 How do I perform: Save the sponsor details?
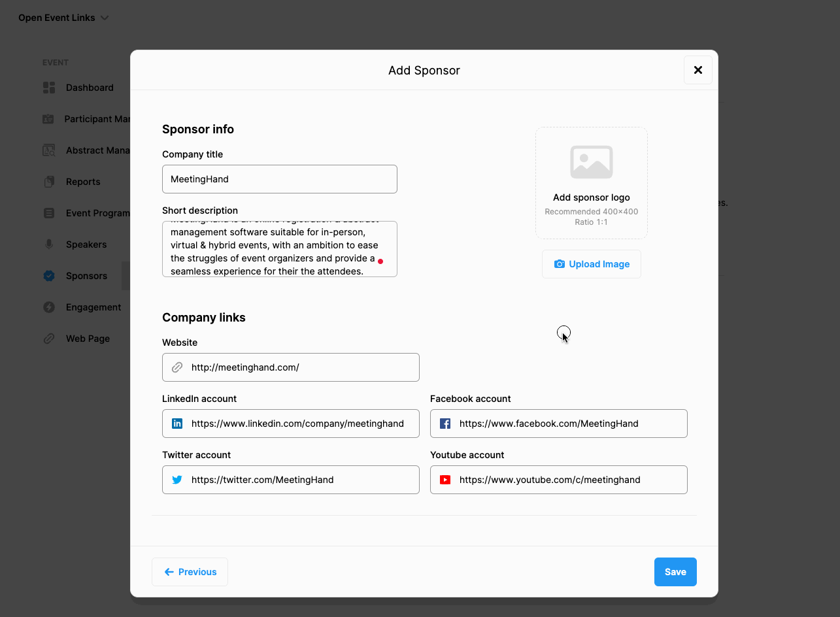[x=675, y=572]
